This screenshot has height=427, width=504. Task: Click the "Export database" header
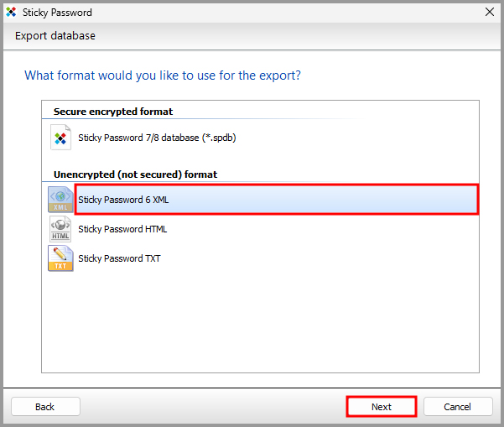tap(55, 36)
